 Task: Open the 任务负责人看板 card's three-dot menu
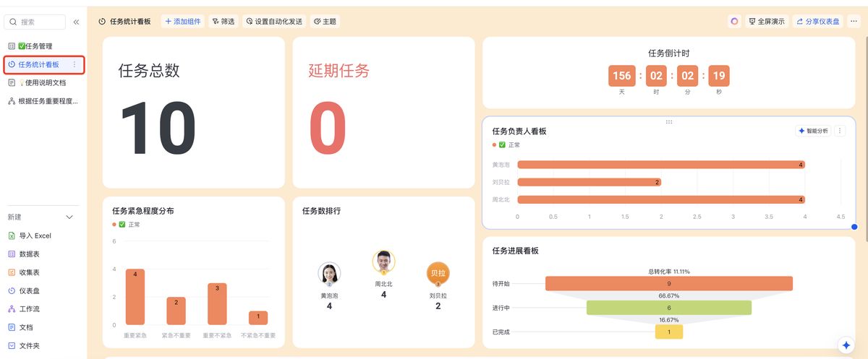click(840, 131)
